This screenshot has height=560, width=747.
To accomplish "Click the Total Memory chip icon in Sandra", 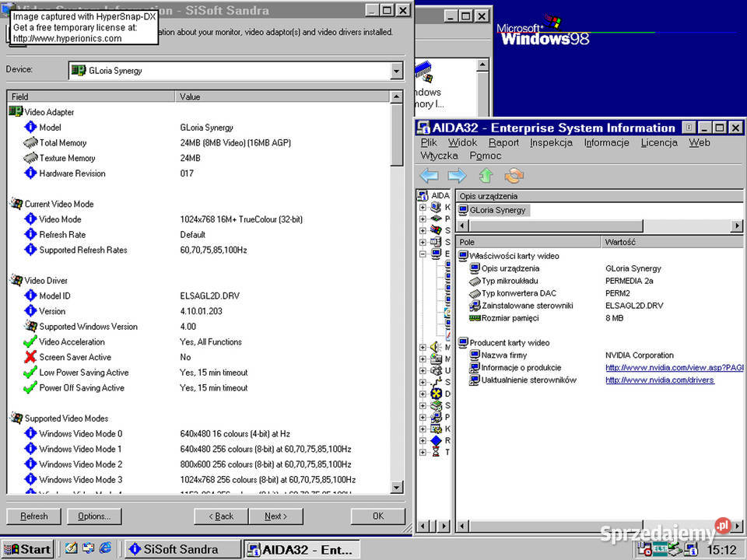I will [30, 142].
